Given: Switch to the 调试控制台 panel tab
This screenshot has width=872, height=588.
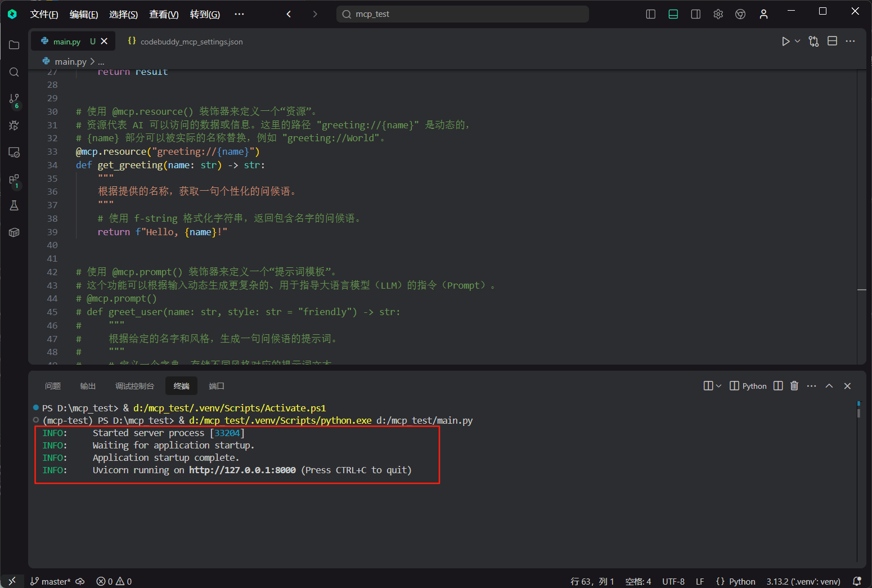Looking at the screenshot, I should click(x=134, y=385).
